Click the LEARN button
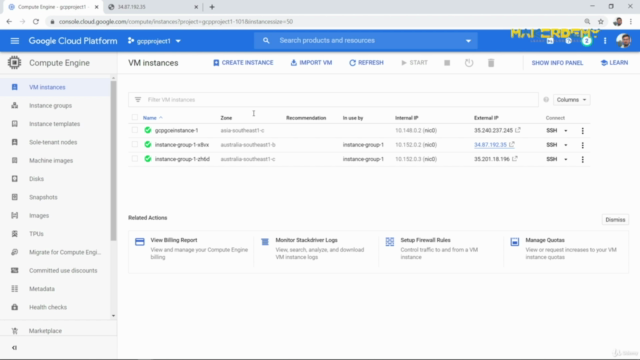Viewport: 640px width, 360px height. (614, 63)
